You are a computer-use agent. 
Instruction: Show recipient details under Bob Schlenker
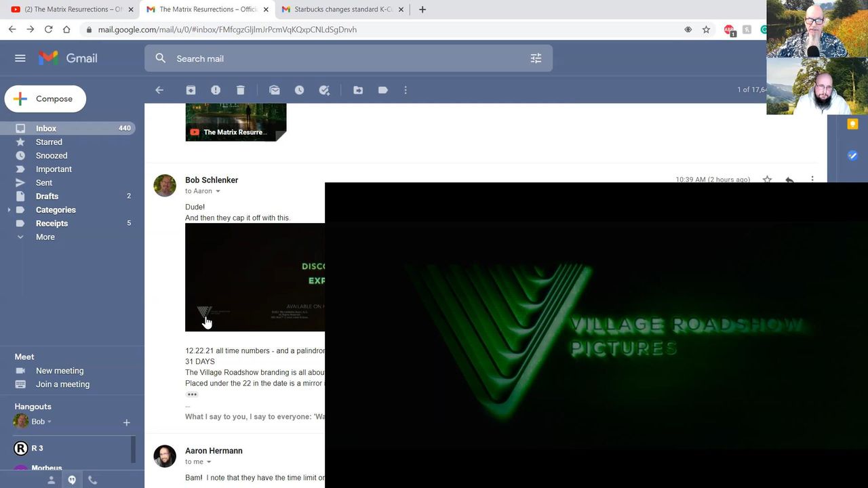218,191
